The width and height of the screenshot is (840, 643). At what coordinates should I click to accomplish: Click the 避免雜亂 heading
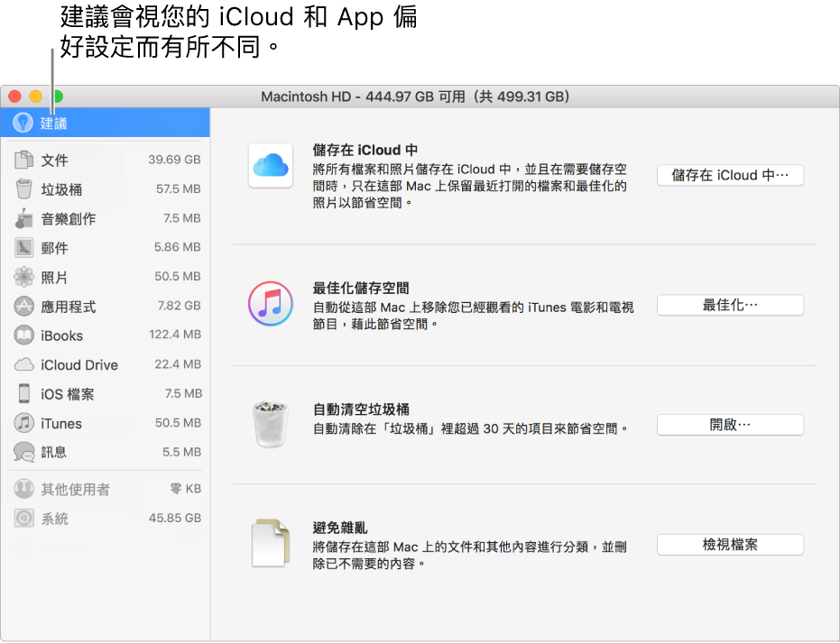[x=340, y=528]
